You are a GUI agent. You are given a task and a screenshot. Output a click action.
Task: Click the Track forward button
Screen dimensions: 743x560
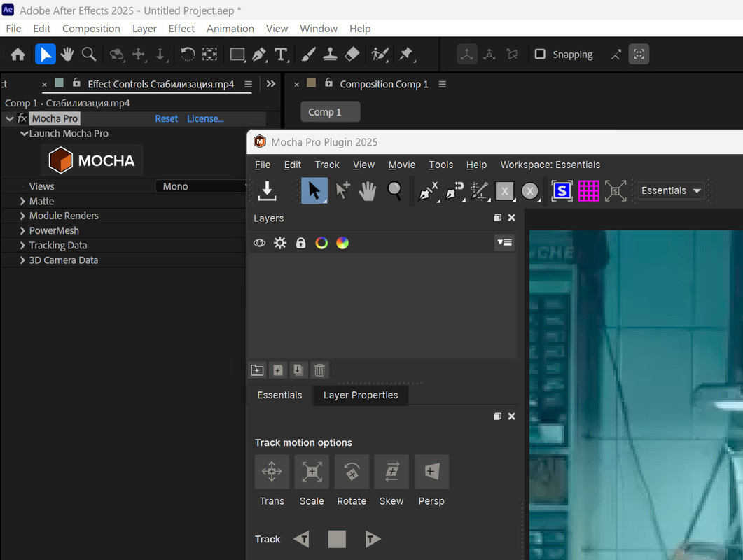pyautogui.click(x=373, y=539)
